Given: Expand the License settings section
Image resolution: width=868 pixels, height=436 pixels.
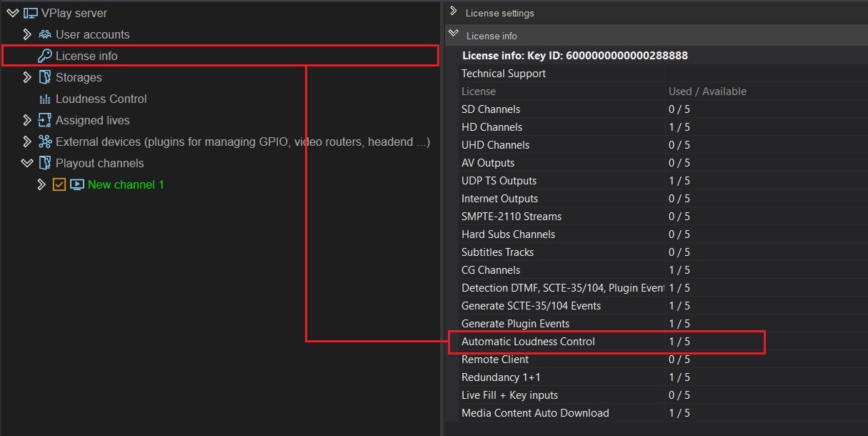Looking at the screenshot, I should [453, 11].
